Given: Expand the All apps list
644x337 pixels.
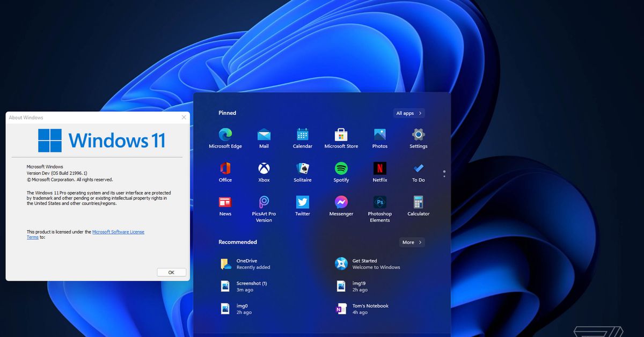Looking at the screenshot, I should tap(408, 113).
